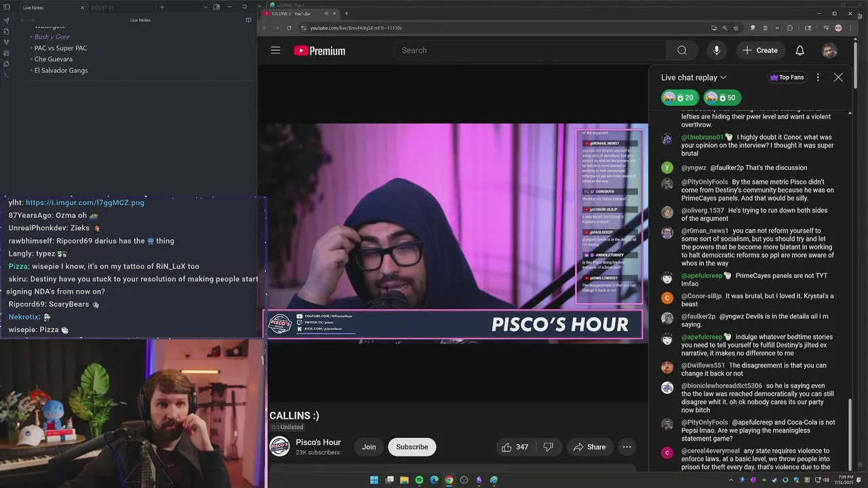
Task: Close the Live Notes tab
Action: 82,7
